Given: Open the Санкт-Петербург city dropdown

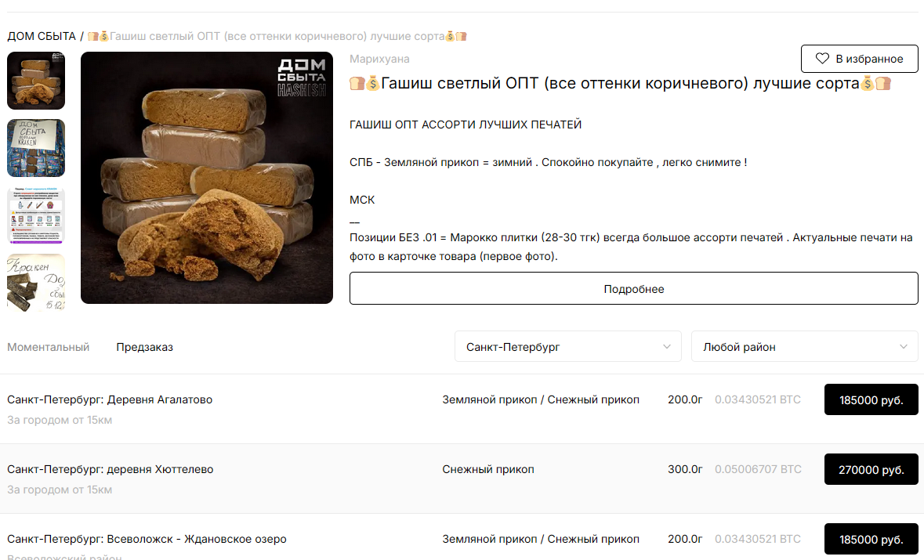Looking at the screenshot, I should click(x=567, y=347).
